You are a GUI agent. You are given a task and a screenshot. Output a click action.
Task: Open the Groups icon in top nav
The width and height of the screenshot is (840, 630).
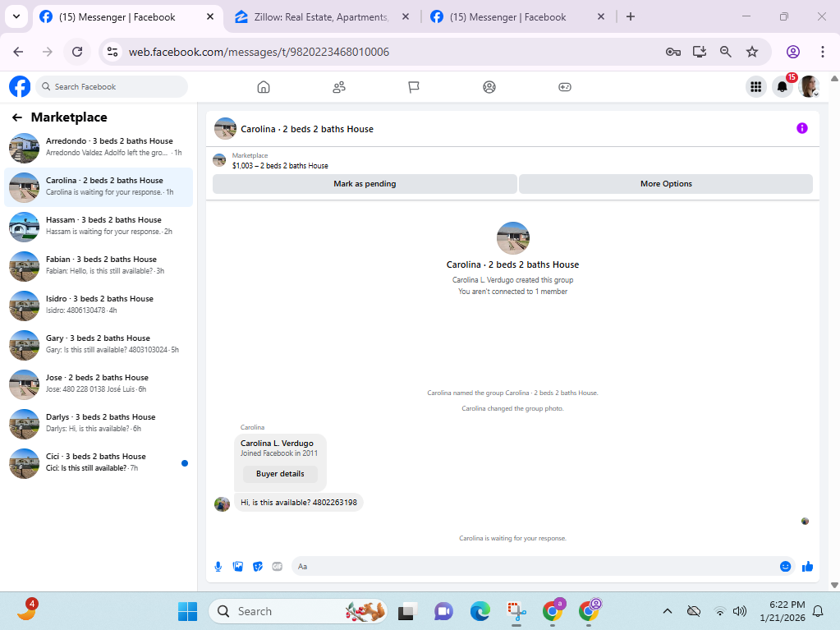coord(489,87)
